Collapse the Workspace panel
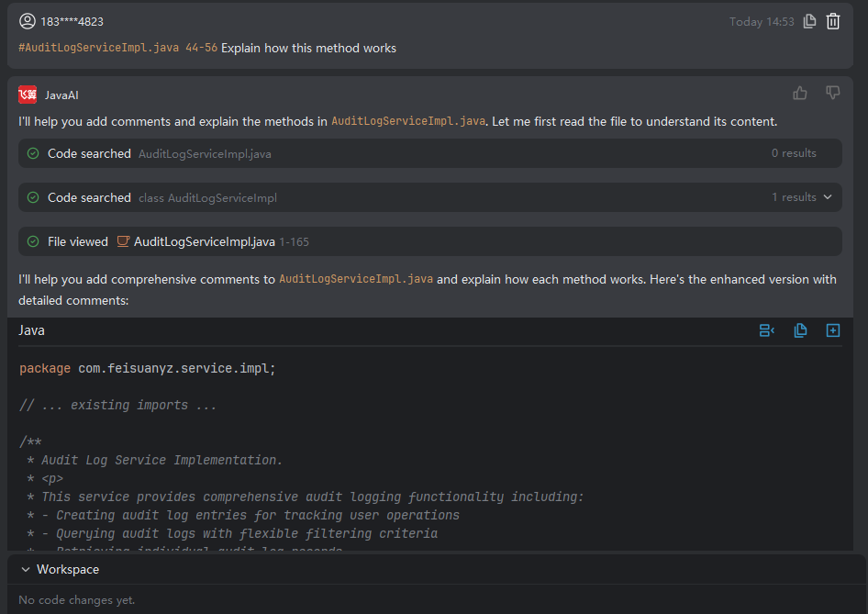Screen dimensions: 868x614 pyautogui.click(x=26, y=569)
